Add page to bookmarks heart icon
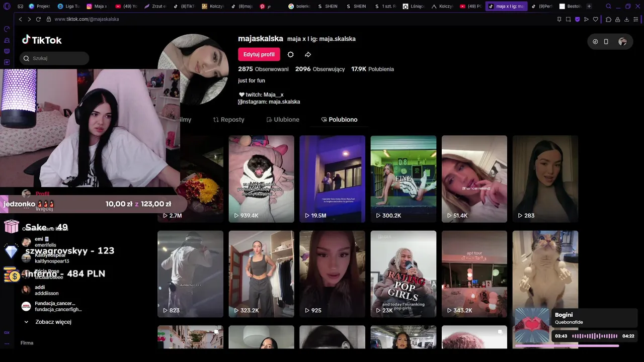The height and width of the screenshot is (362, 644). pos(596,19)
